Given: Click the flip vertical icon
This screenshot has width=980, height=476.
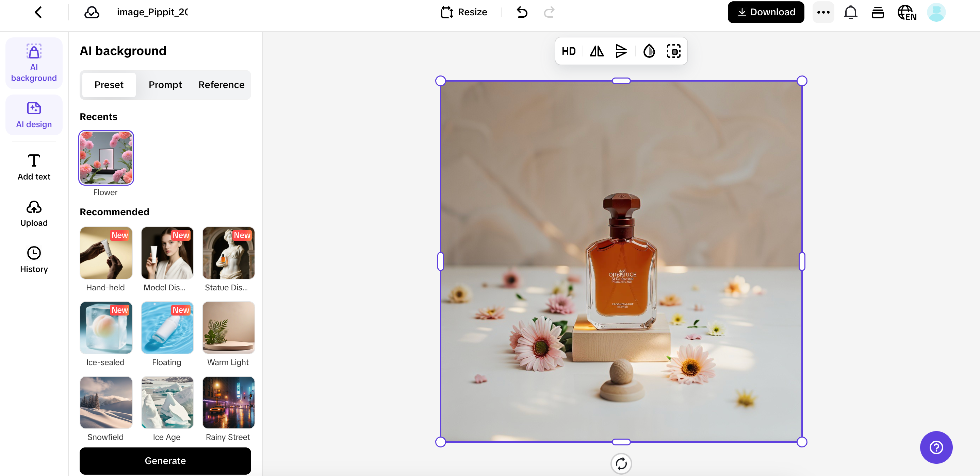Looking at the screenshot, I should click(621, 51).
